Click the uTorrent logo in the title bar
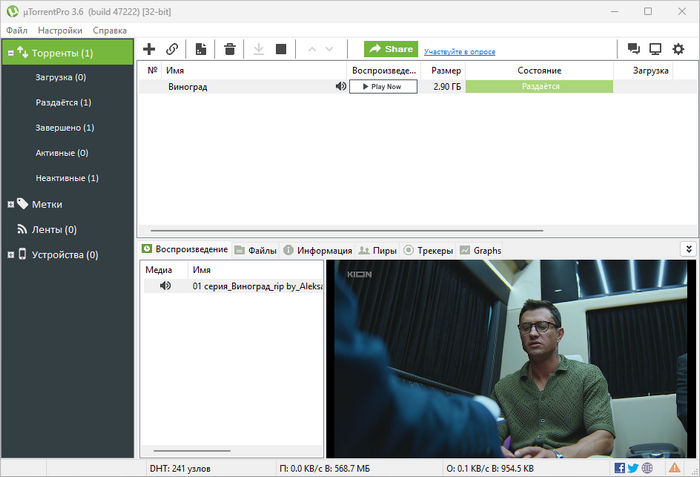This screenshot has width=700, height=477. coord(12,11)
